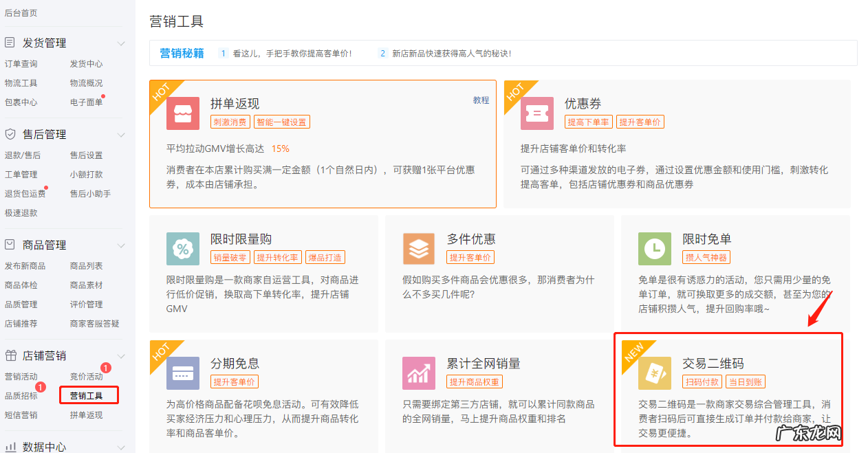This screenshot has width=868, height=453.
Task: Collapse the 发货管理 sidebar section
Action: coord(122,43)
